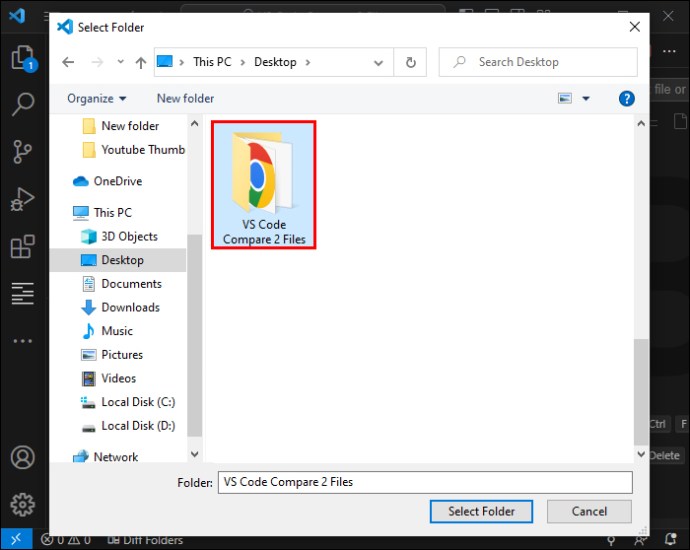The image size is (690, 550).
Task: Close the Select Folder dialog
Action: click(x=635, y=27)
